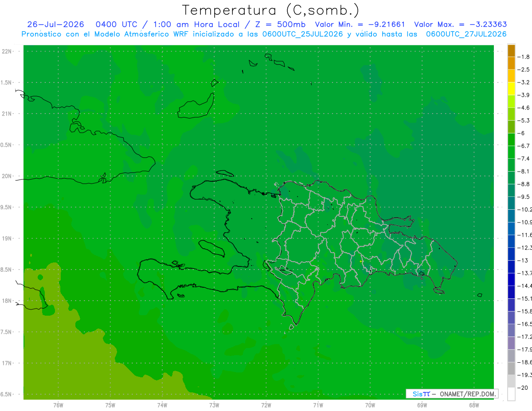Click the initialization stamp "0600UTC_25JUL2026"
The height and width of the screenshot is (411, 532).
tap(303, 34)
